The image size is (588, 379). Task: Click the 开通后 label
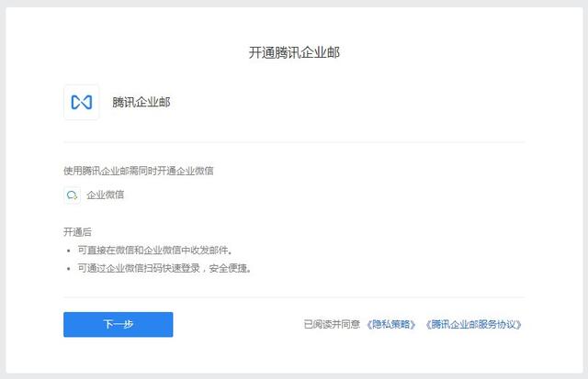pyautogui.click(x=77, y=232)
